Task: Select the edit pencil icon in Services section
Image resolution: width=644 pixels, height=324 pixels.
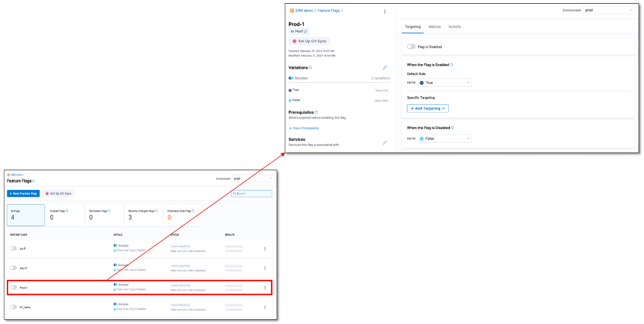Action: pos(385,143)
